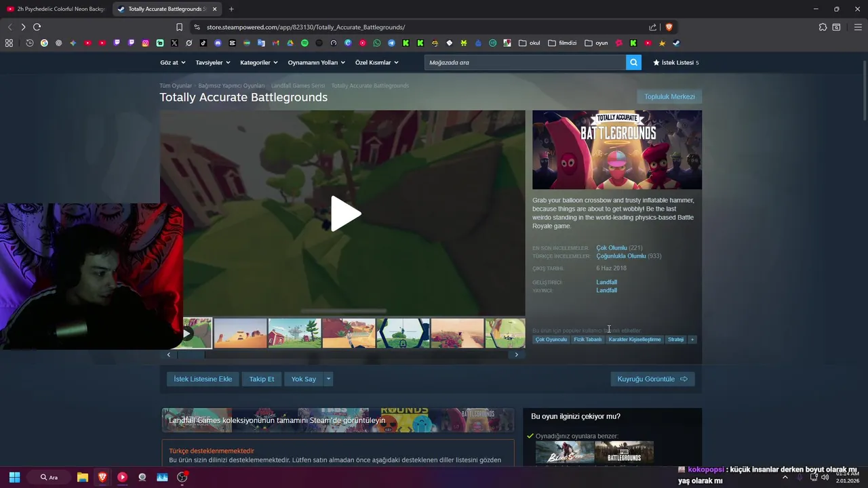Open Google bookmark icon
Image resolution: width=868 pixels, height=488 pixels.
click(44, 43)
